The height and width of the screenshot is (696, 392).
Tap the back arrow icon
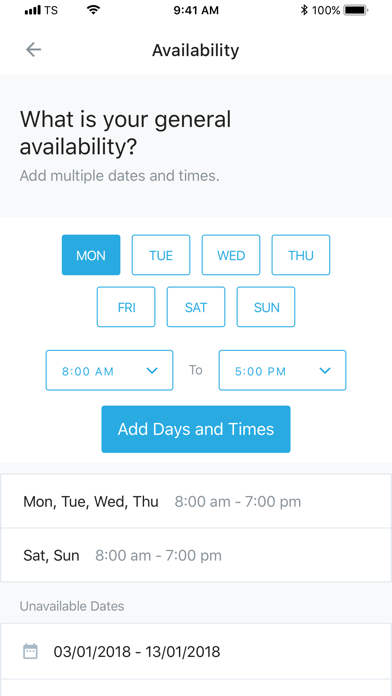point(33,50)
